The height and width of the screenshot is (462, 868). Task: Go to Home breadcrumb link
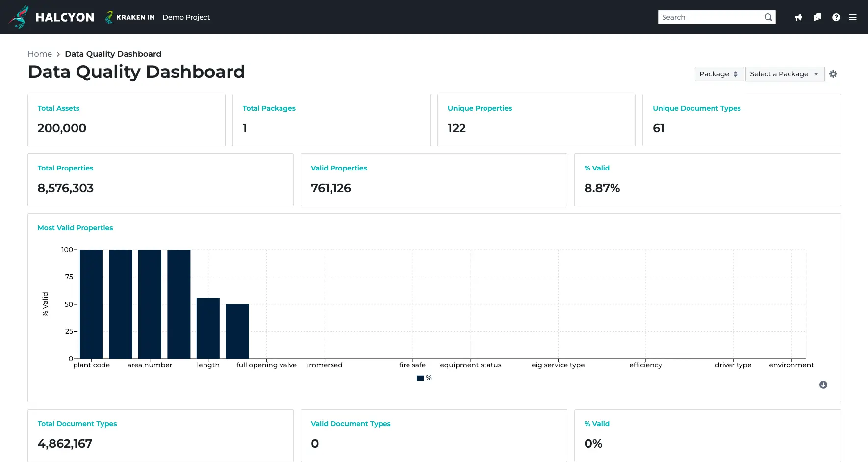[40, 54]
